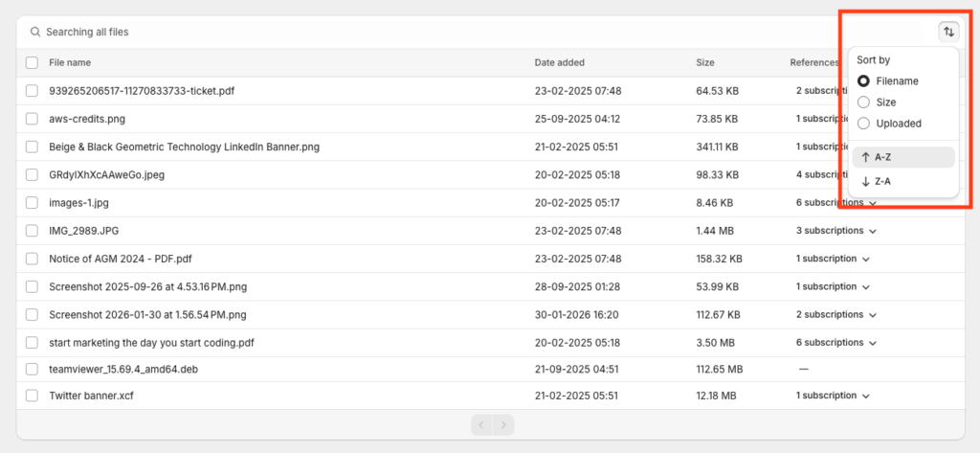Image resolution: width=980 pixels, height=453 pixels.
Task: Select Z-A descending sort order
Action: (x=902, y=181)
